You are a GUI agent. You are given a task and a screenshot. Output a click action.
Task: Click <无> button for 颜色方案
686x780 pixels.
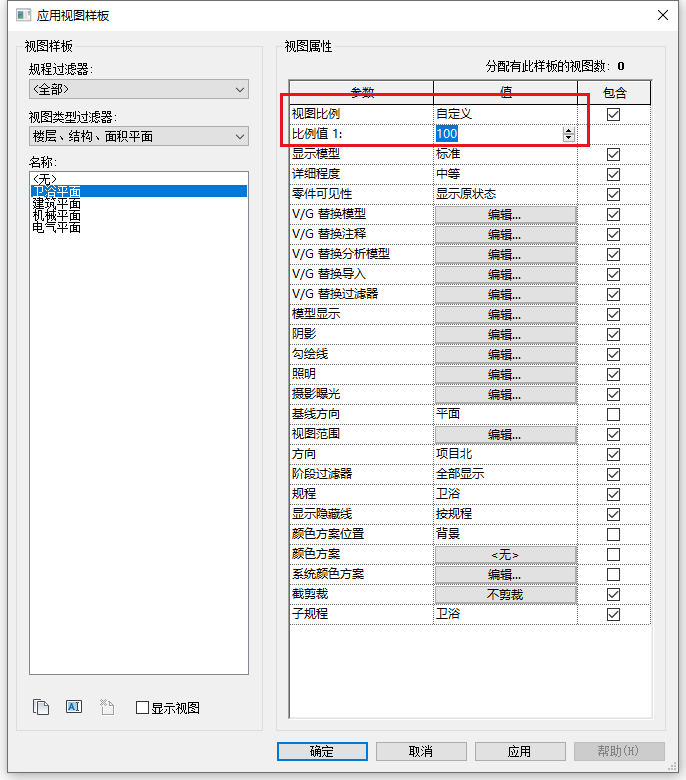point(505,554)
